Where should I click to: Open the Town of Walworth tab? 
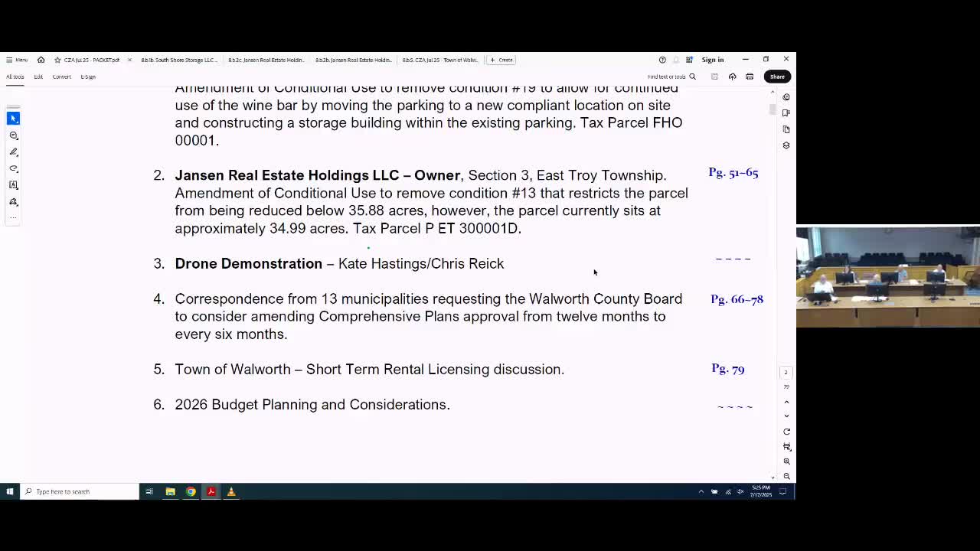440,60
